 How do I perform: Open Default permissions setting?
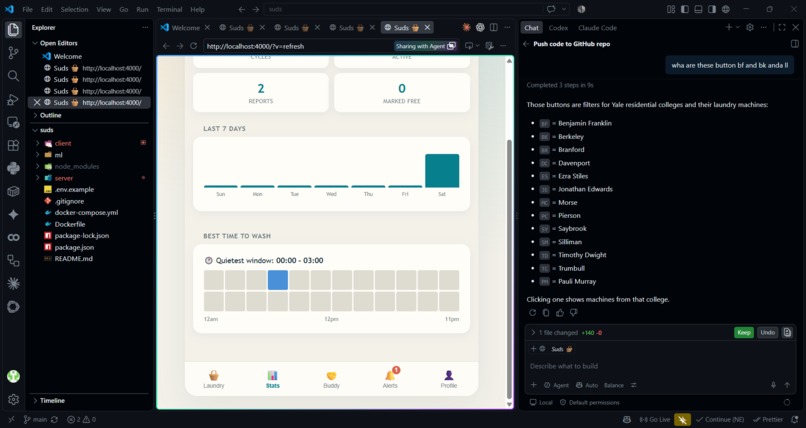click(x=589, y=402)
